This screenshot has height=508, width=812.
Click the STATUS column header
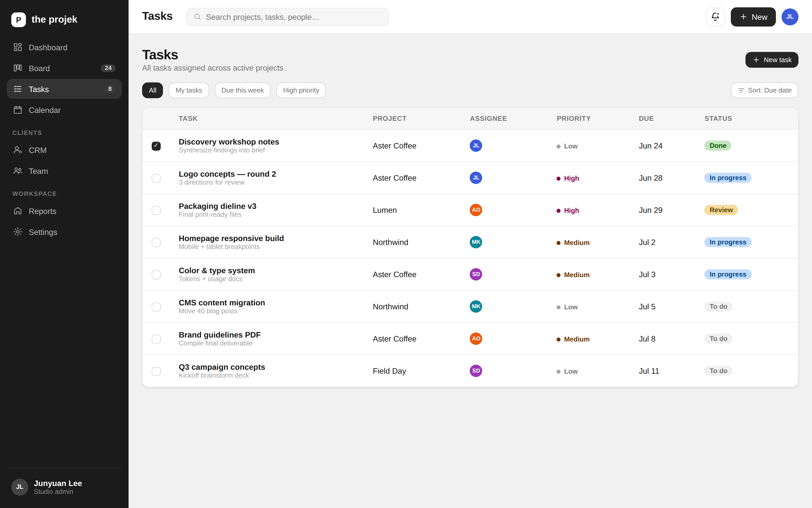[x=718, y=119]
